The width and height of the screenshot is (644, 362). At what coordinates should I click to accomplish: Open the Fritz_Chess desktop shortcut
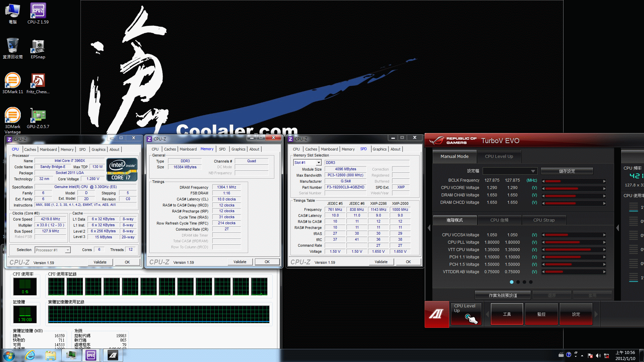[38, 83]
